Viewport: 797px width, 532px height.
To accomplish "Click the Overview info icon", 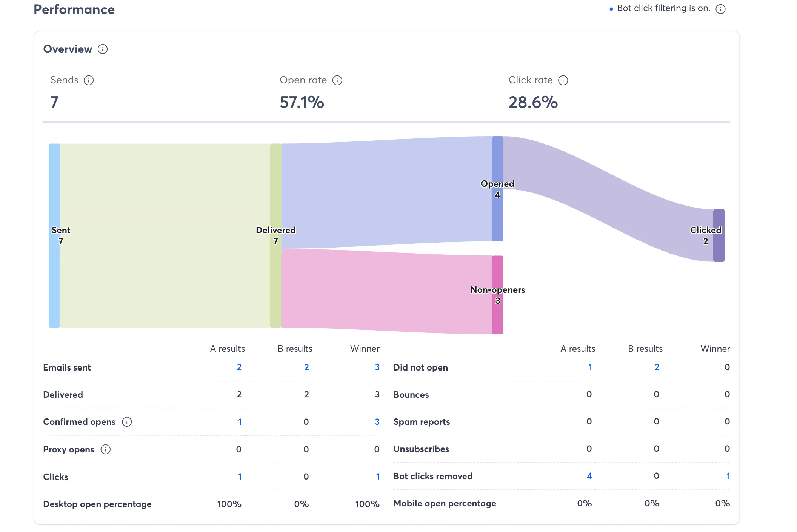I will (103, 49).
